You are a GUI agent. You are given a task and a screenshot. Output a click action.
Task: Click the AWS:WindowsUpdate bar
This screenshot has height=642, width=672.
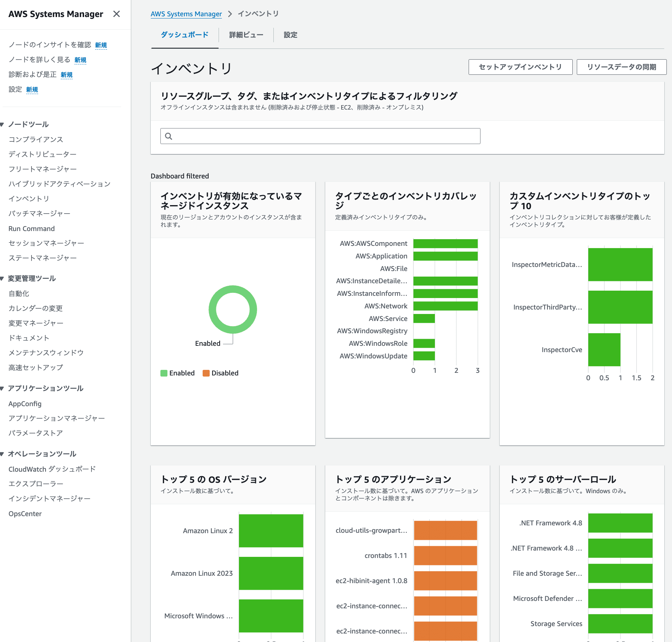[424, 356]
